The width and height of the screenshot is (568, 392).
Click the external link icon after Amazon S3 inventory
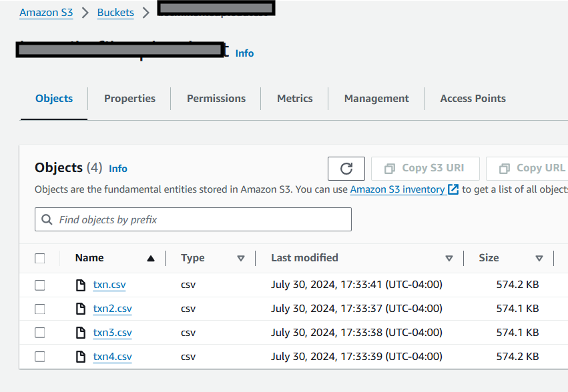[x=453, y=189]
